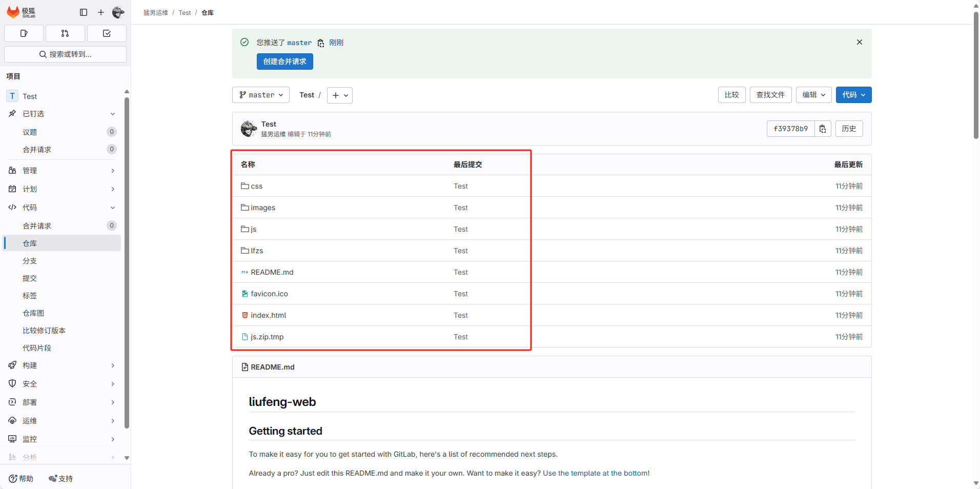Viewport: 980px width, 489px height.
Task: Open the to-do list icon
Action: click(x=107, y=33)
